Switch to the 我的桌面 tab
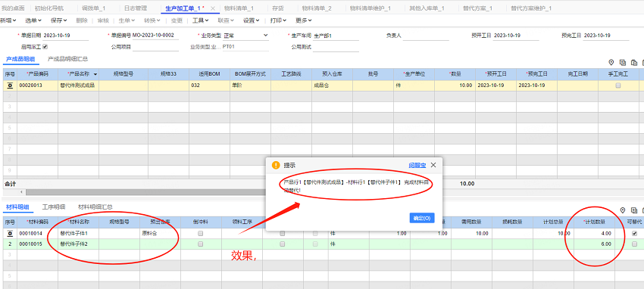644x289 pixels. pyautogui.click(x=13, y=8)
